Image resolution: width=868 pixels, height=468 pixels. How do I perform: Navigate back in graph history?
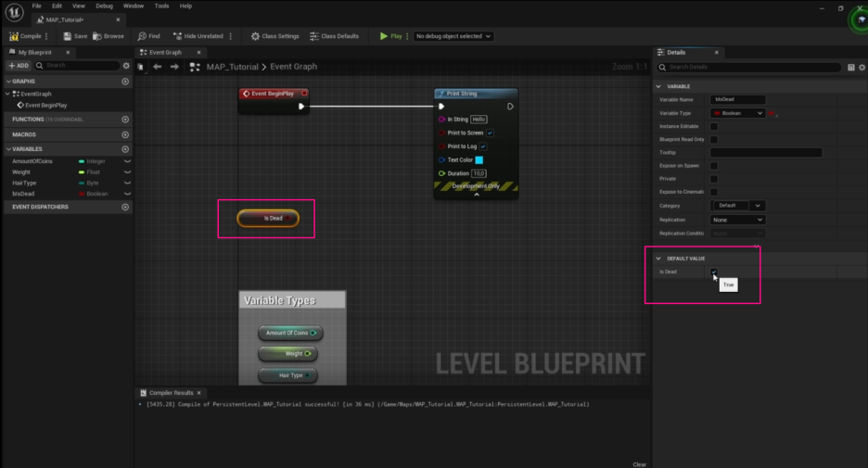point(158,67)
